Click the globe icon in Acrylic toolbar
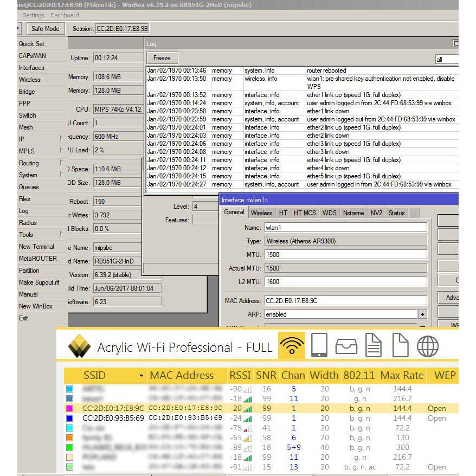This screenshot has height=476, width=476. [427, 346]
